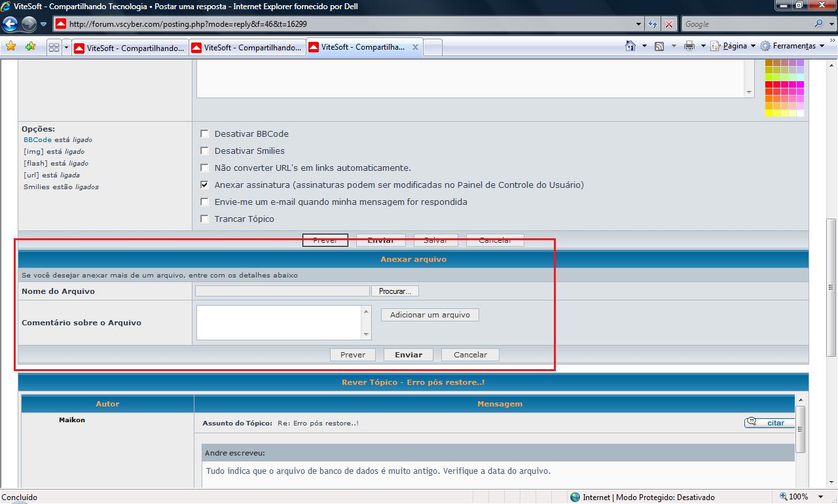Click Cancelar below the attachment comment box
The image size is (838, 504).
pyautogui.click(x=470, y=355)
